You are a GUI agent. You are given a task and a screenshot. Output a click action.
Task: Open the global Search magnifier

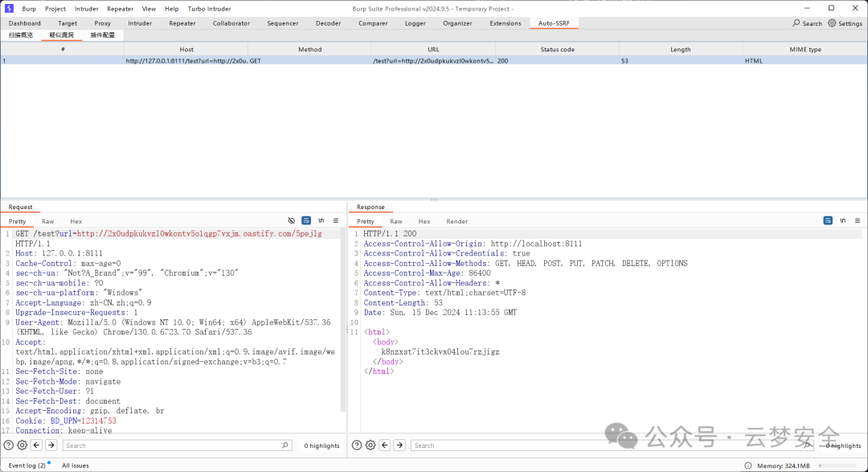pos(796,23)
